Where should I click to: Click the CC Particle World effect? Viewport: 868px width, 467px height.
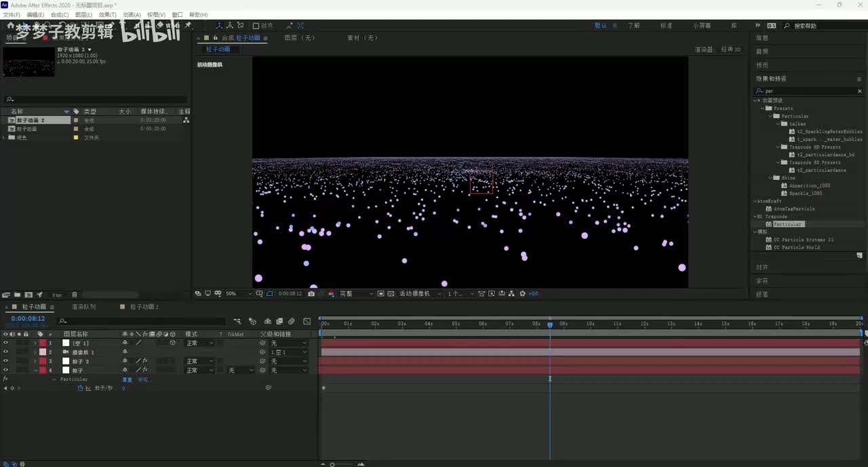click(x=797, y=248)
